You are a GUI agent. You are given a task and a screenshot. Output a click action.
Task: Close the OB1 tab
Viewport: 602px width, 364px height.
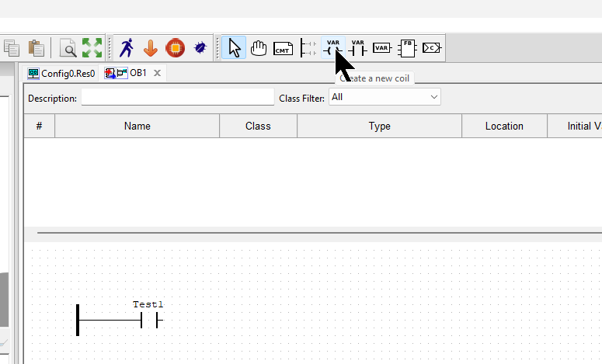[157, 73]
